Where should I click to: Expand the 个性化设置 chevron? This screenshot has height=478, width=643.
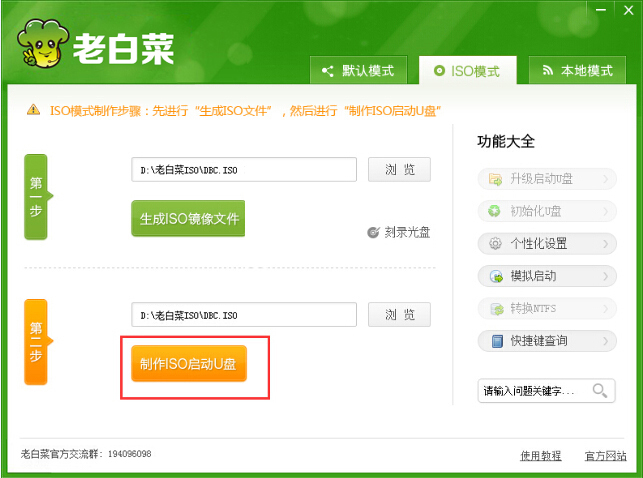(x=606, y=244)
